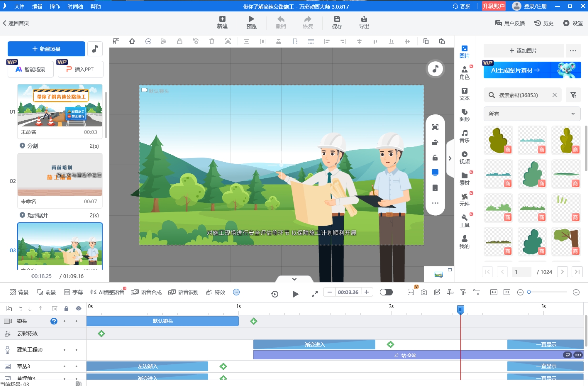Click the timeline delete trash icon
This screenshot has width=588, height=386.
click(55, 309)
